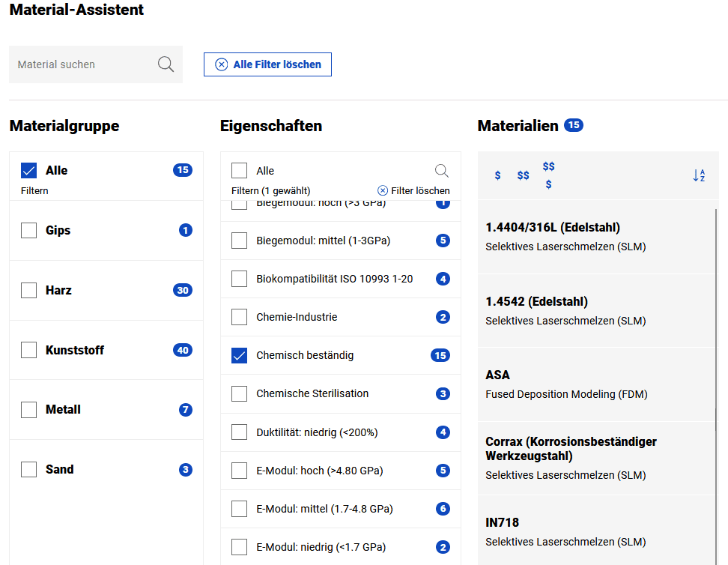Open the ASA material entry
The image size is (728, 565).
596,384
